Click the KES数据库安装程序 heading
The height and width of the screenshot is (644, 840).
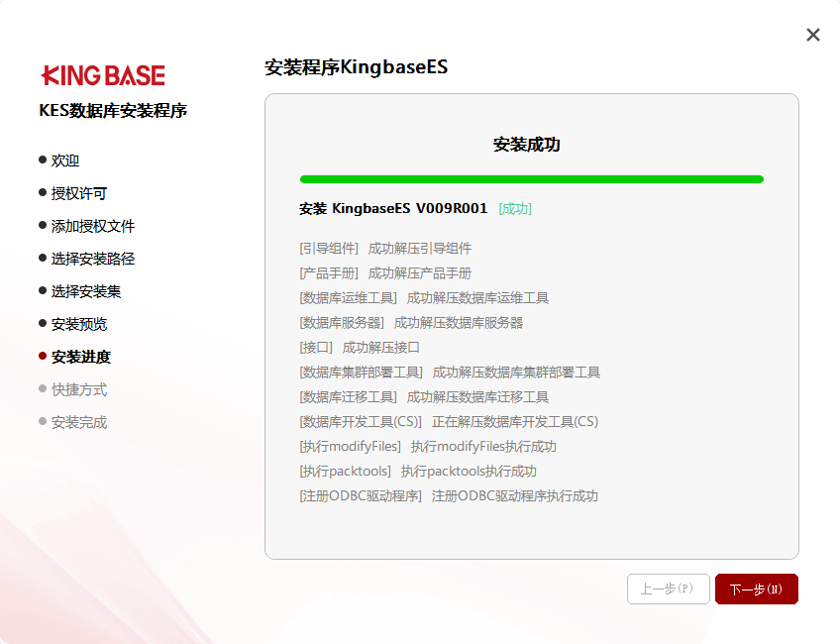(x=113, y=110)
